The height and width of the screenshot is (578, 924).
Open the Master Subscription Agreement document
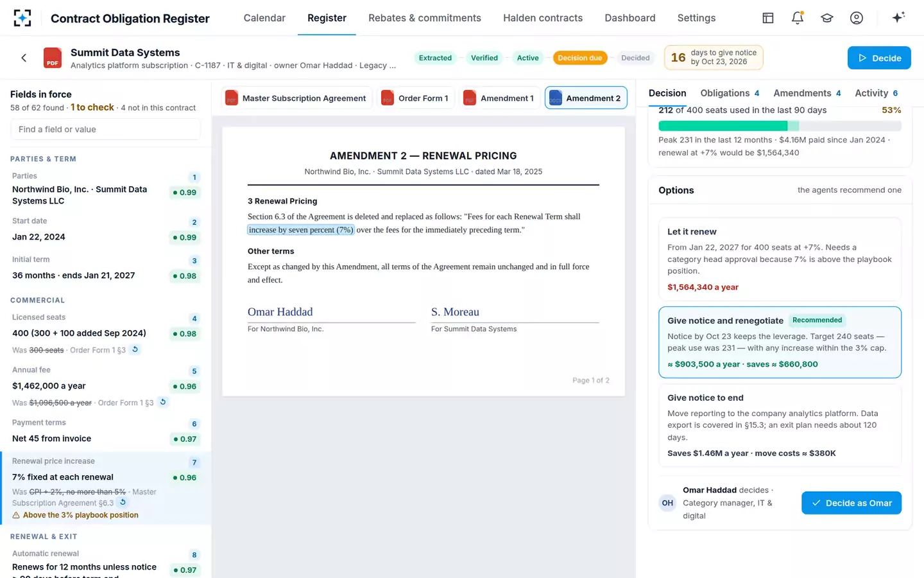(296, 98)
